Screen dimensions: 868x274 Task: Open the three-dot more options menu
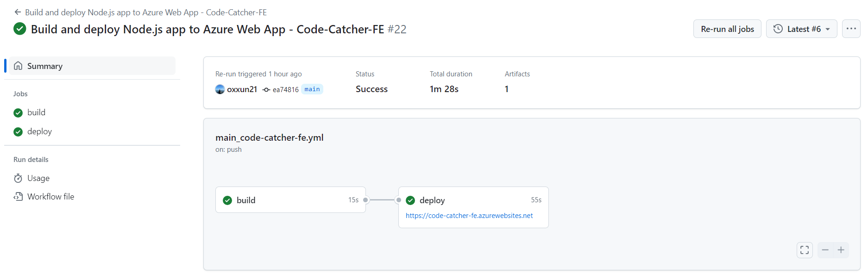pos(851,29)
